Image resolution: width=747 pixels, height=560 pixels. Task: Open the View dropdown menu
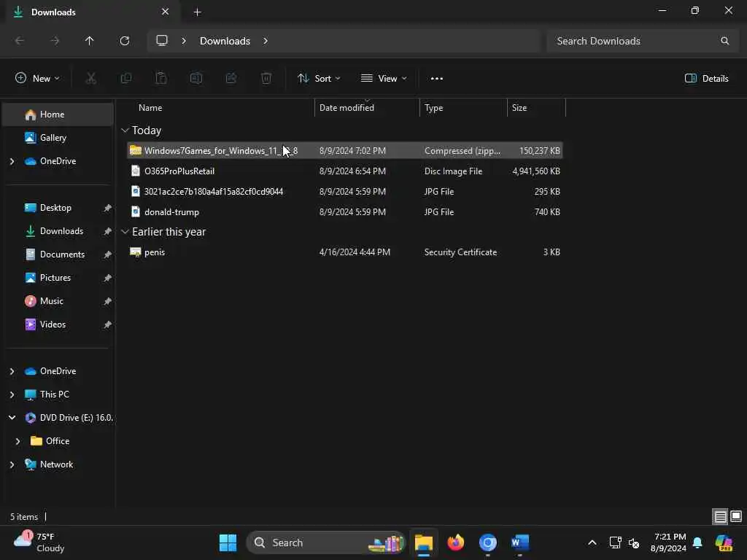[384, 79]
